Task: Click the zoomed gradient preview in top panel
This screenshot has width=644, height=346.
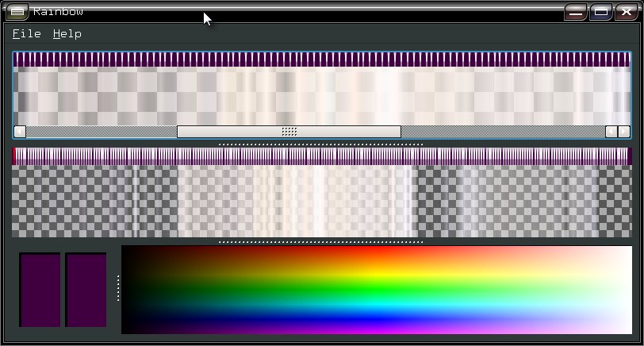Action: pyautogui.click(x=321, y=95)
